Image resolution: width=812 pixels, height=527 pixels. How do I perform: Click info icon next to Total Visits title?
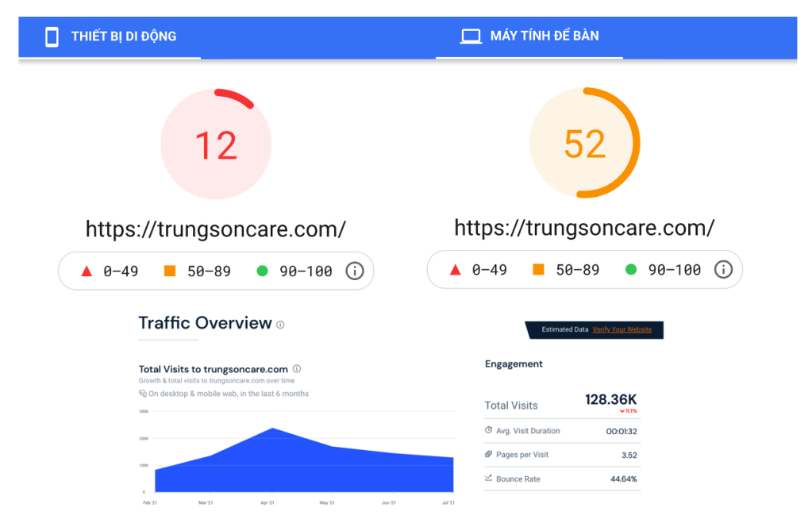point(297,369)
